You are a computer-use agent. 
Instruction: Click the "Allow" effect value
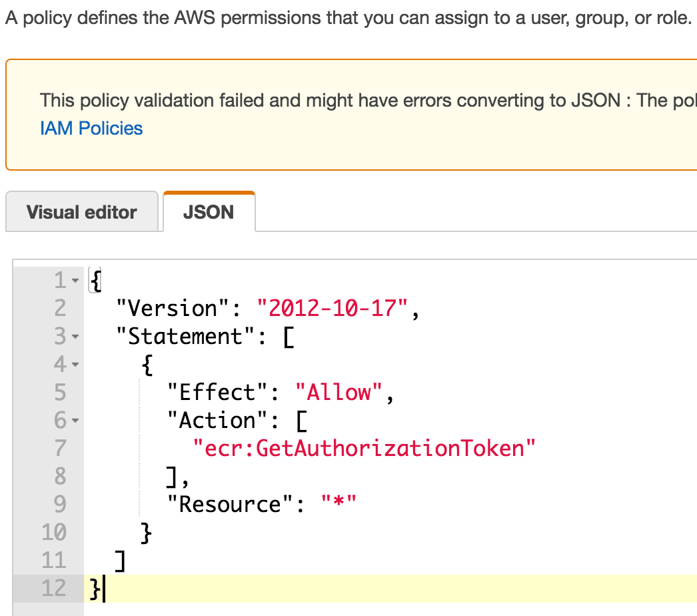coord(339,392)
